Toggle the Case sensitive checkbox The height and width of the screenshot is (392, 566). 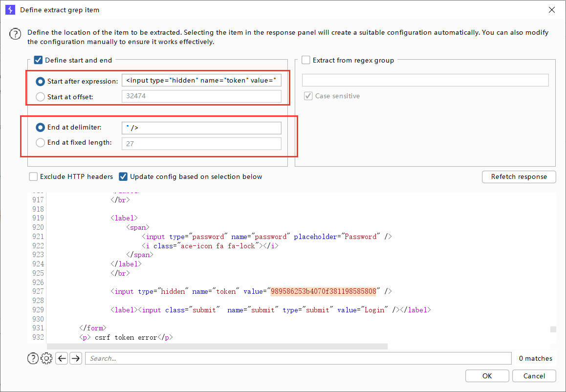click(308, 96)
